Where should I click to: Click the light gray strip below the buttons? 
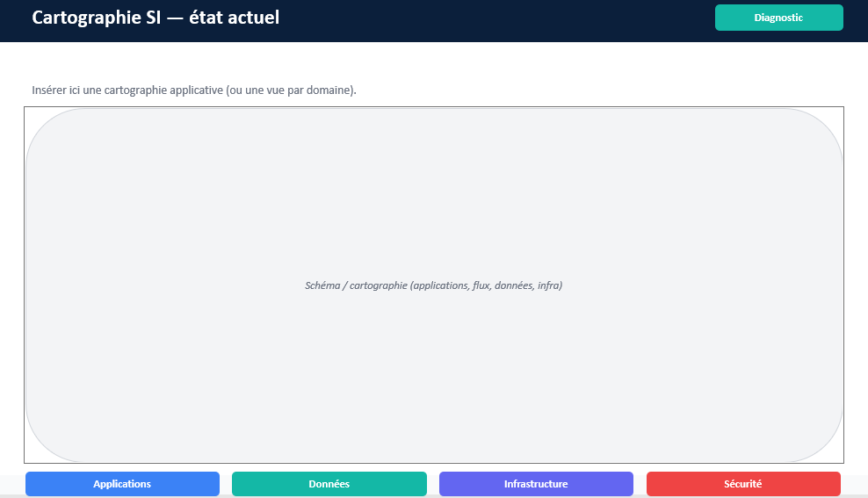tap(434, 496)
